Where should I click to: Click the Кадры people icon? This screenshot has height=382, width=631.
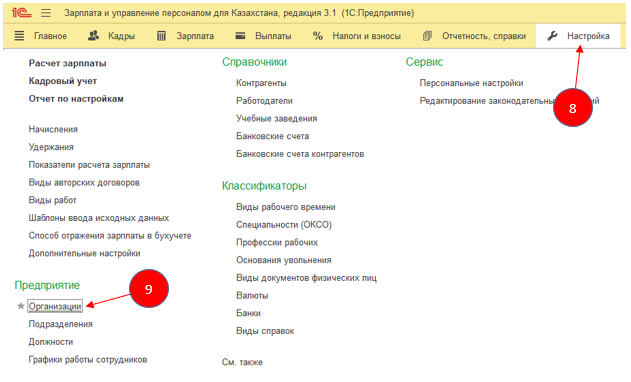tap(93, 36)
